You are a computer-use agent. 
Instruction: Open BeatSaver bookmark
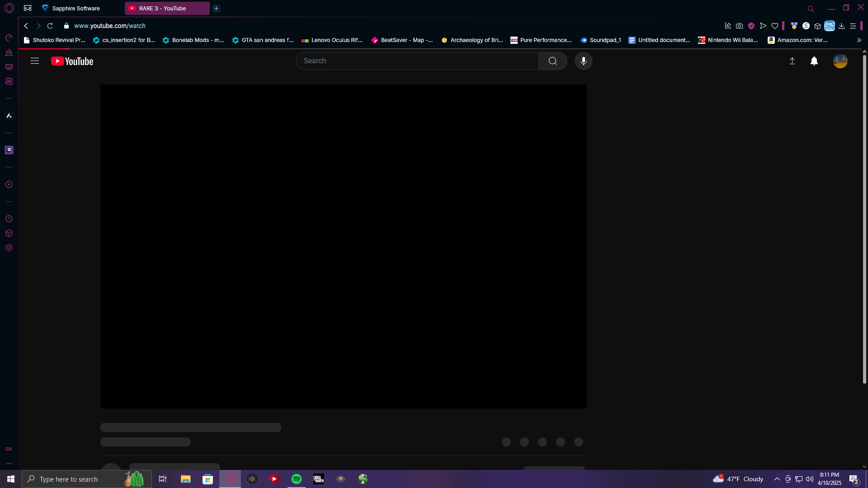click(x=402, y=40)
